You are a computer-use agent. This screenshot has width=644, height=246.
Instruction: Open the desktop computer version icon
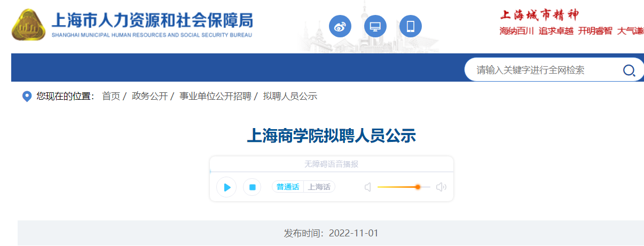375,26
